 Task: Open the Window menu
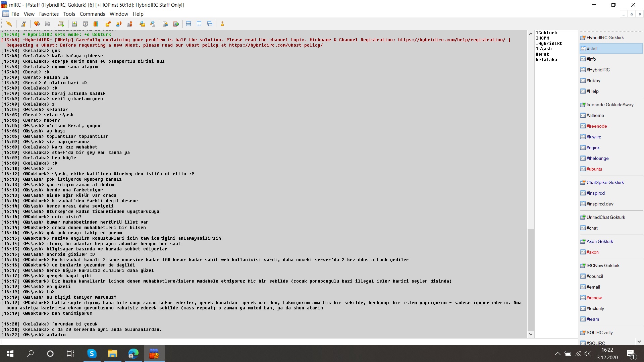point(119,14)
